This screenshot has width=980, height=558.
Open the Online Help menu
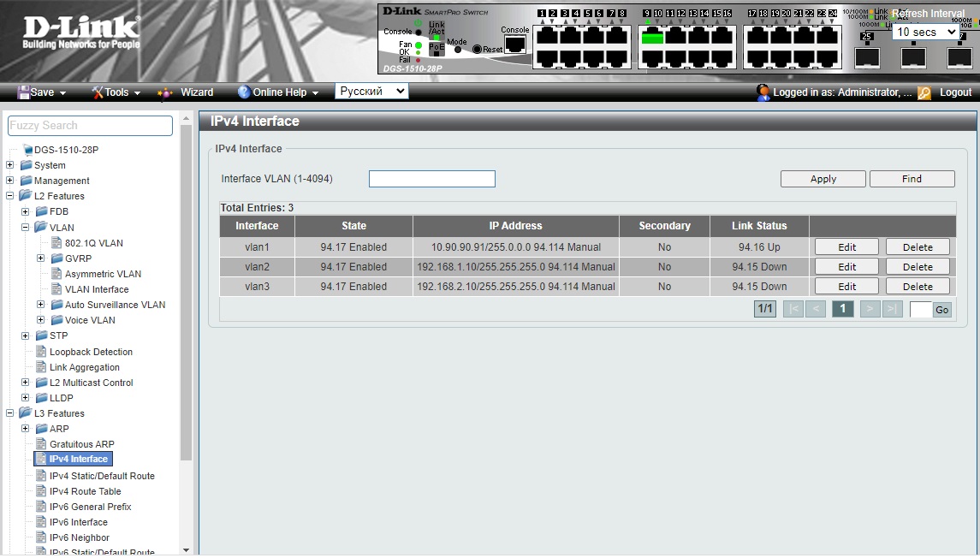[278, 92]
